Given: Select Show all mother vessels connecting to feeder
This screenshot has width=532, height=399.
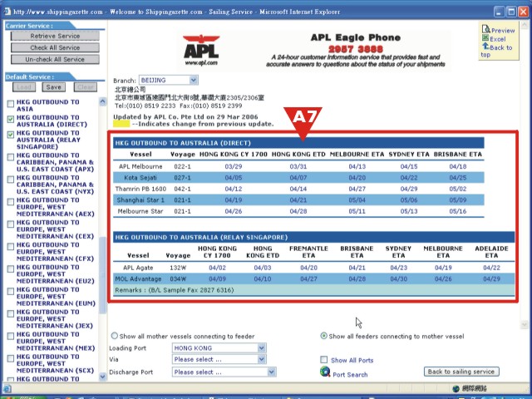Looking at the screenshot, I should click(x=114, y=336).
